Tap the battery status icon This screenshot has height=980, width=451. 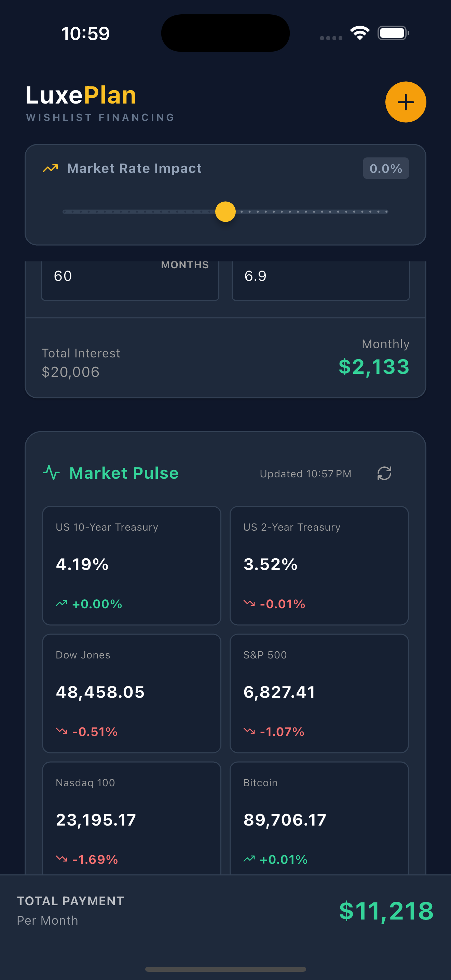click(x=393, y=33)
